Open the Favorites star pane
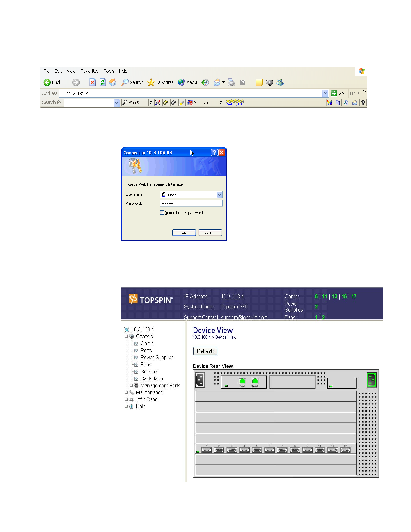This screenshot has height=532, width=411. click(160, 82)
